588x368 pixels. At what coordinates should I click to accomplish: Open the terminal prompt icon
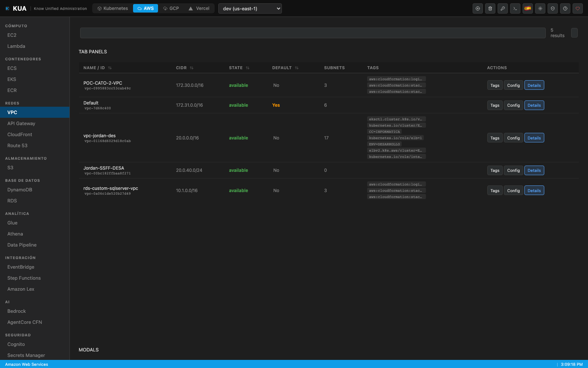point(515,8)
